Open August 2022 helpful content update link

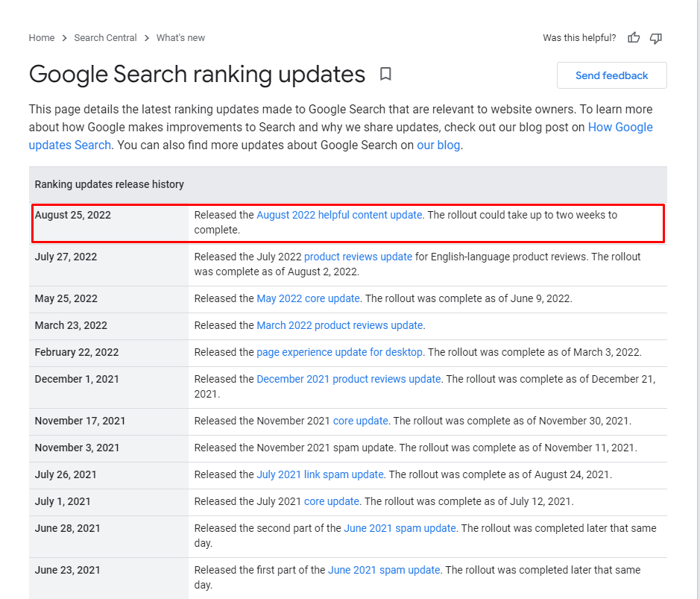point(339,215)
